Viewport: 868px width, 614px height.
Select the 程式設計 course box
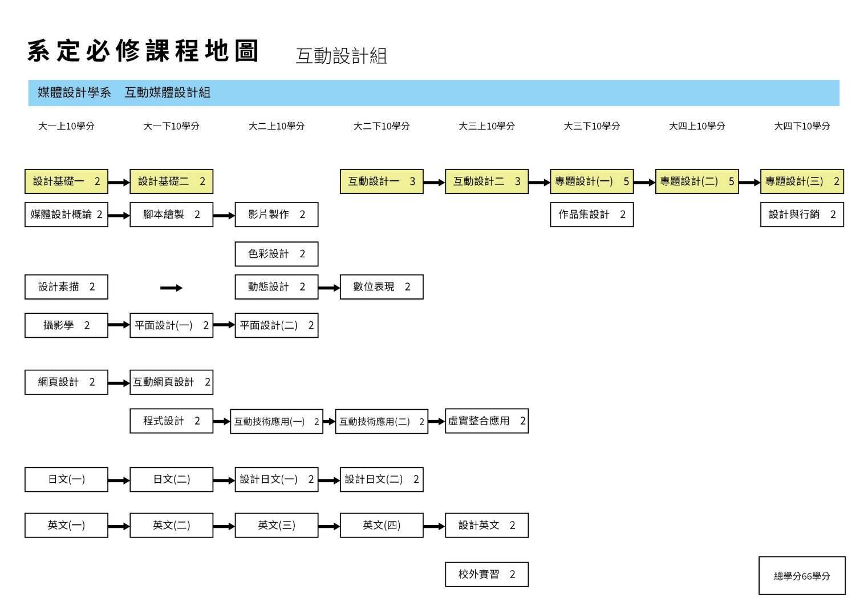[x=171, y=421]
